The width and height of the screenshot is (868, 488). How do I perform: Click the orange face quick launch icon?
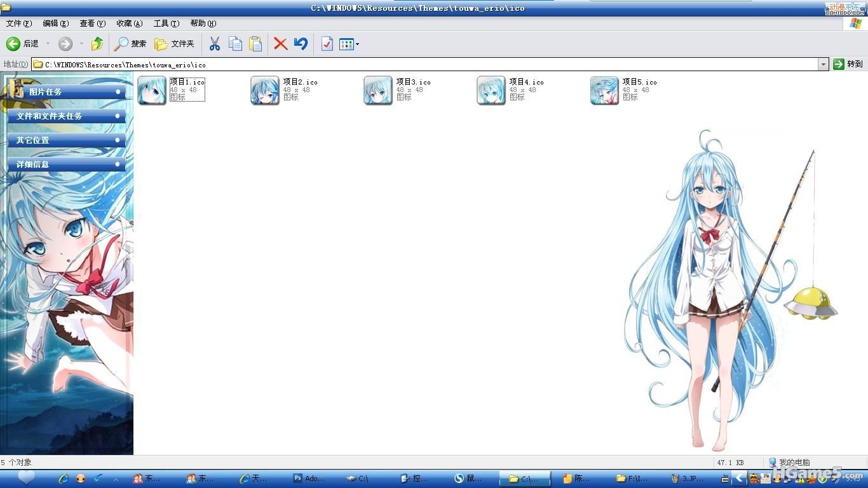click(x=81, y=478)
